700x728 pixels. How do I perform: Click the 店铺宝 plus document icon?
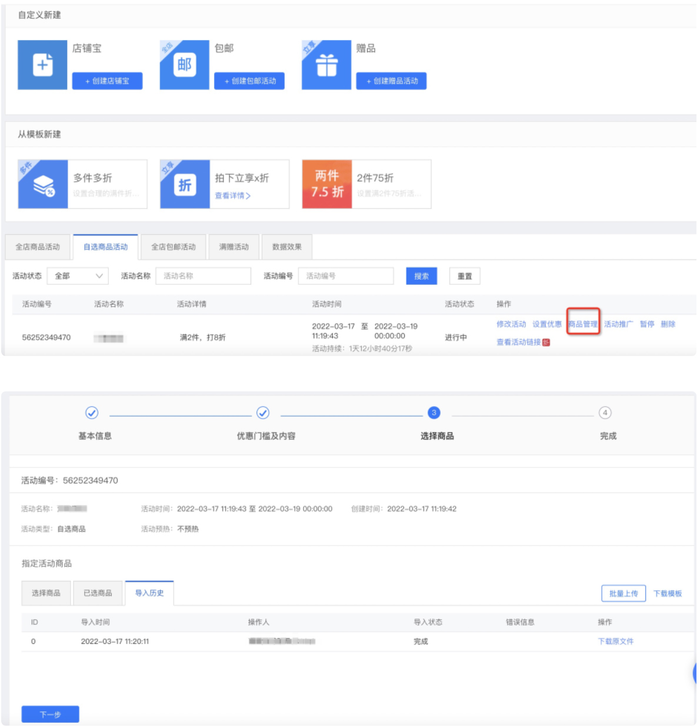[x=42, y=65]
